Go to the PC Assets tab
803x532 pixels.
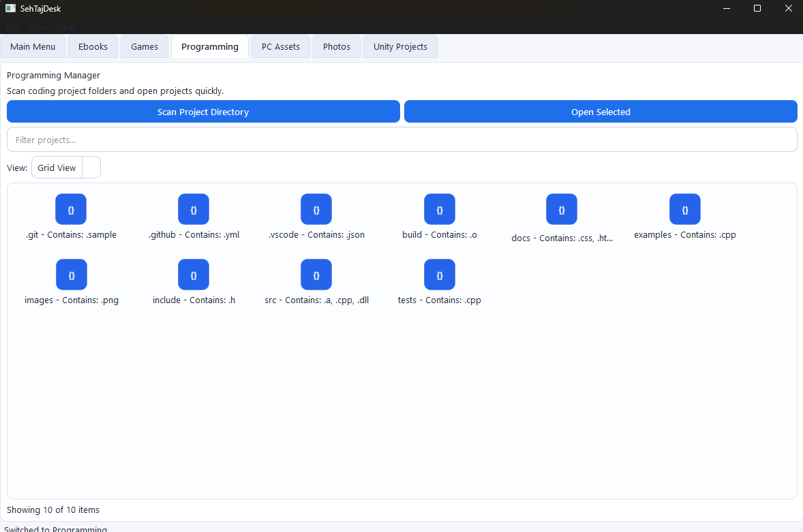pyautogui.click(x=281, y=46)
